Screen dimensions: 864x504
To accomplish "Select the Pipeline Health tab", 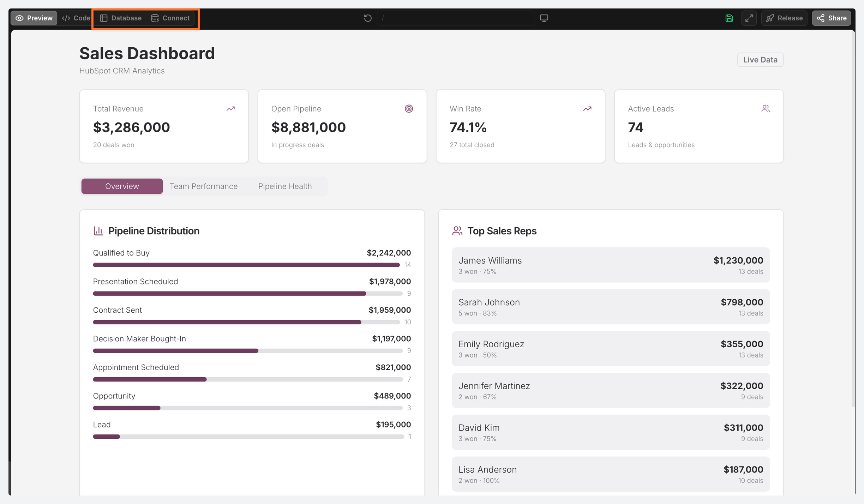I will [x=285, y=186].
